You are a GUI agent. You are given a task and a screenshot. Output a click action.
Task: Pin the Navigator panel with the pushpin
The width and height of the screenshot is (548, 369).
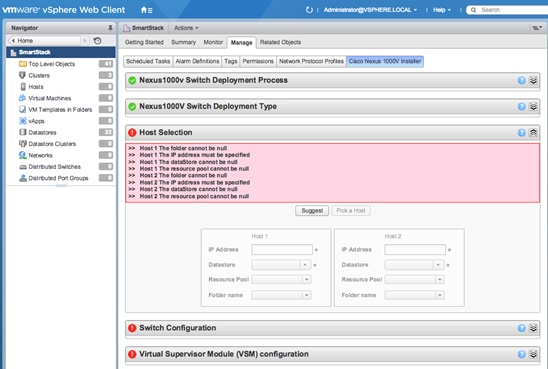(110, 28)
